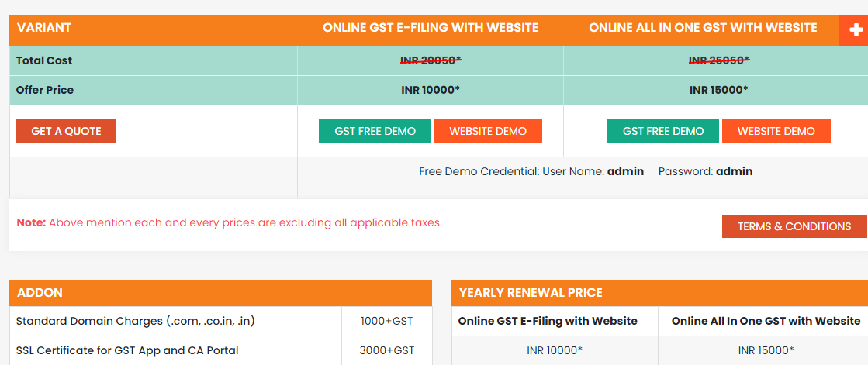Click the INR 10000 offer price cell
Viewport: 868px width, 365px height.
[431, 90]
